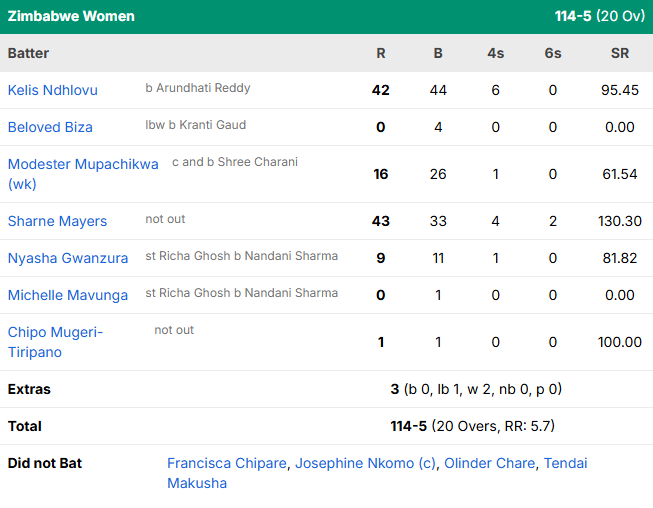
Task: Click the Batter column heading
Action: (x=28, y=53)
